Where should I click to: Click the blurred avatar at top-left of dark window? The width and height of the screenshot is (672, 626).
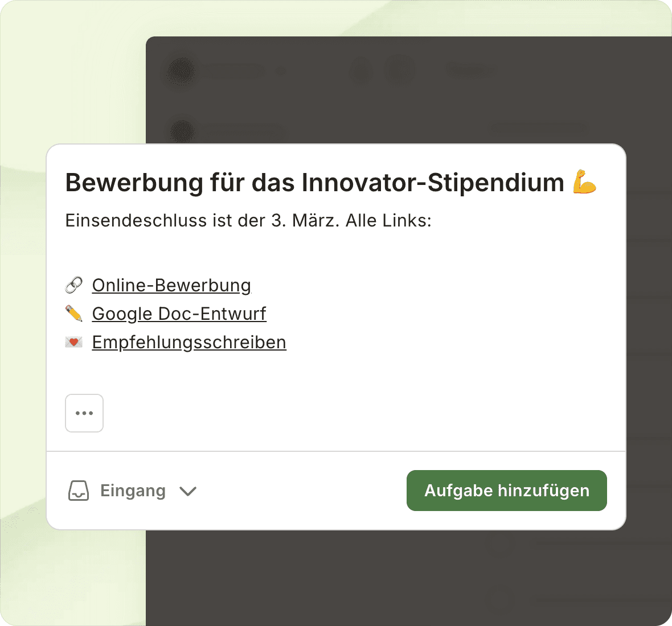click(x=181, y=72)
